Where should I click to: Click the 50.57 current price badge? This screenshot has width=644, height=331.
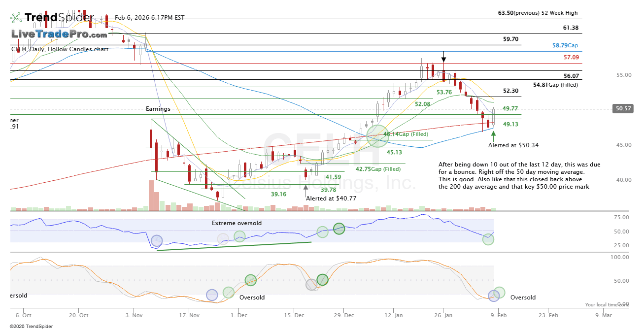(622, 109)
